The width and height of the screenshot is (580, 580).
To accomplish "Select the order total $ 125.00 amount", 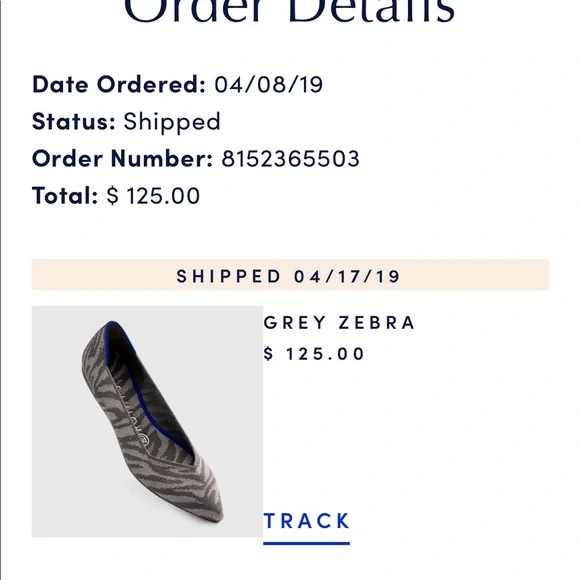I will tap(154, 196).
